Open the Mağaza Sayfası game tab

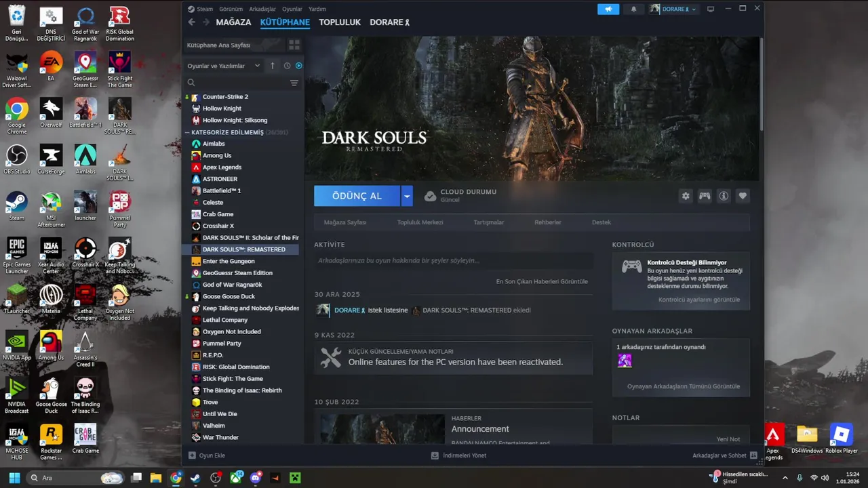click(x=345, y=222)
